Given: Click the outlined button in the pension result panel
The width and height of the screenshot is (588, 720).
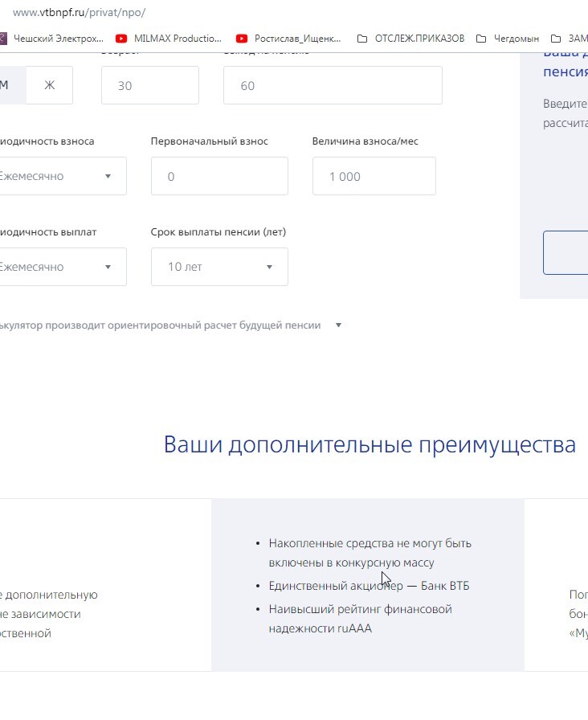Looking at the screenshot, I should click(x=566, y=253).
